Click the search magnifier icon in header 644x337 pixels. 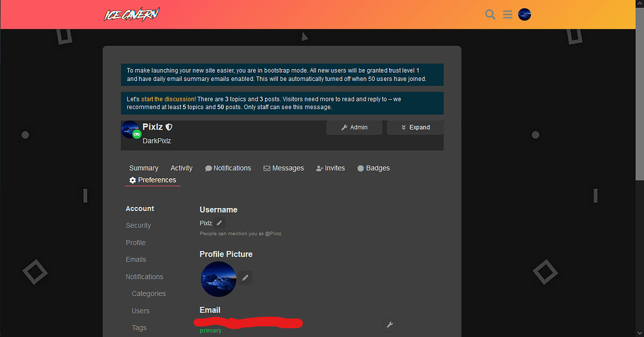[490, 14]
